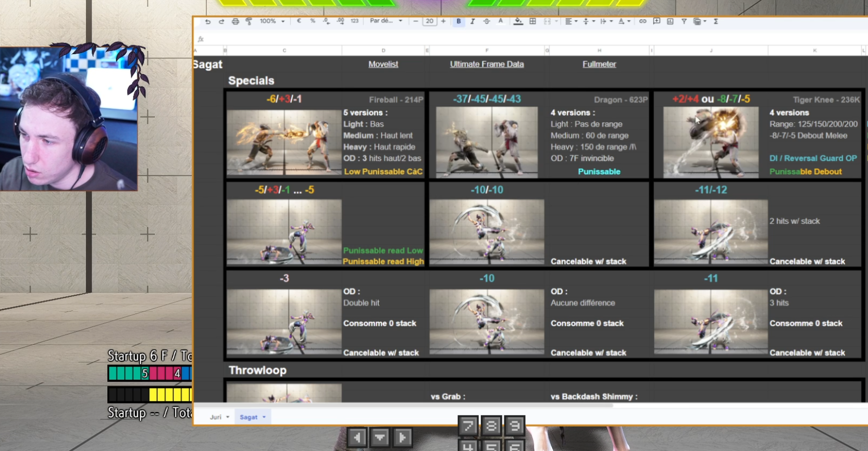
Task: Print the spreadsheet
Action: [x=235, y=21]
